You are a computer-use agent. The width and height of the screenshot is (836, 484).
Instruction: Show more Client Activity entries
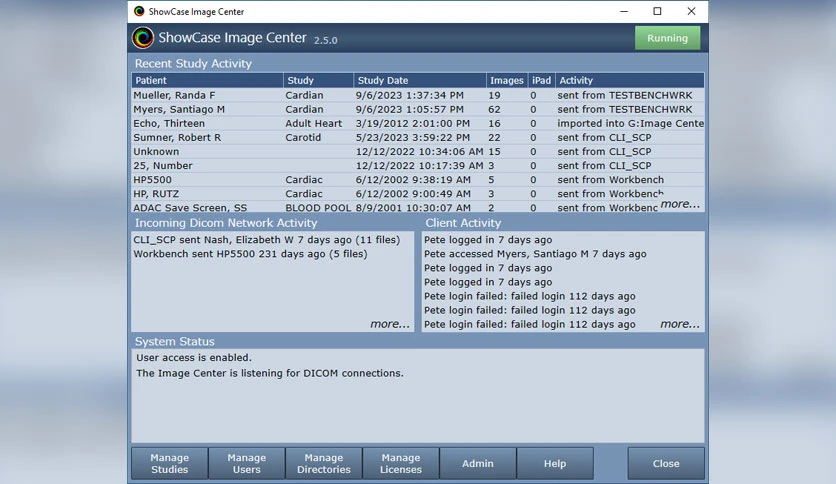[x=680, y=324]
